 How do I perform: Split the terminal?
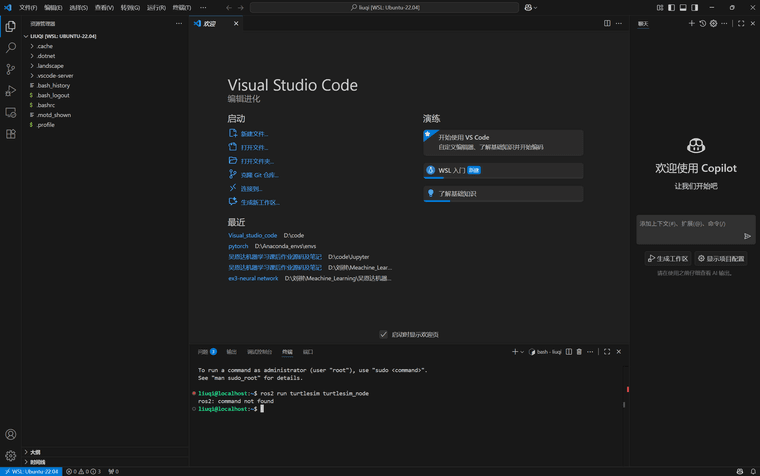tap(569, 352)
